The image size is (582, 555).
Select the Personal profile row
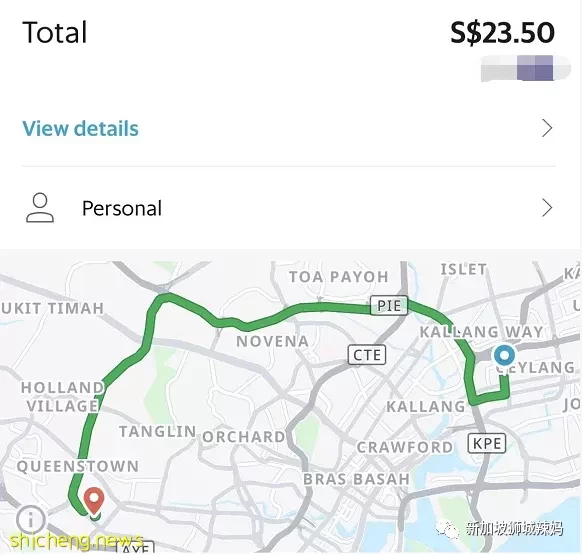pyautogui.click(x=289, y=208)
